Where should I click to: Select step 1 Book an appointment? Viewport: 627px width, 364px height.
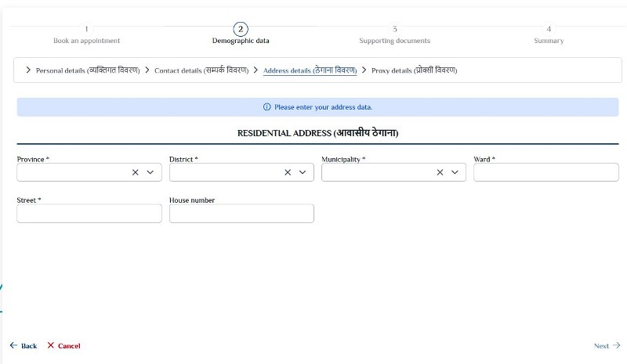86,34
